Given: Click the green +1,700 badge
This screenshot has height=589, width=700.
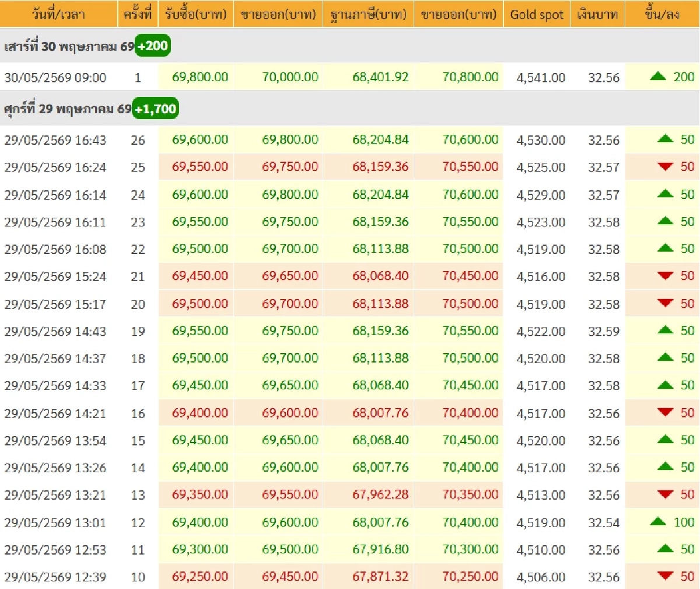Looking at the screenshot, I should tap(155, 109).
